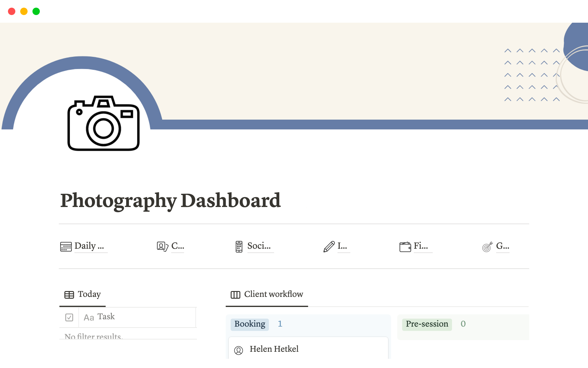The height and width of the screenshot is (368, 588).
Task: Open the Daily page link
Action: (x=89, y=246)
